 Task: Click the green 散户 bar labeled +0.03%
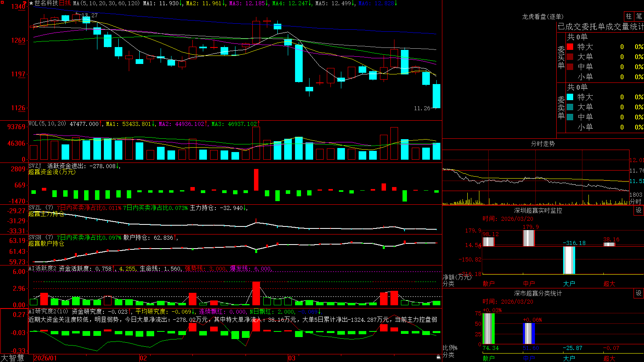tap(489, 329)
